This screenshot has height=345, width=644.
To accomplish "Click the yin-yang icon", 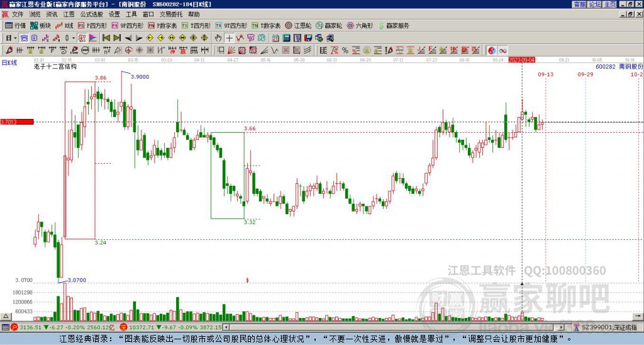I will (492, 50).
